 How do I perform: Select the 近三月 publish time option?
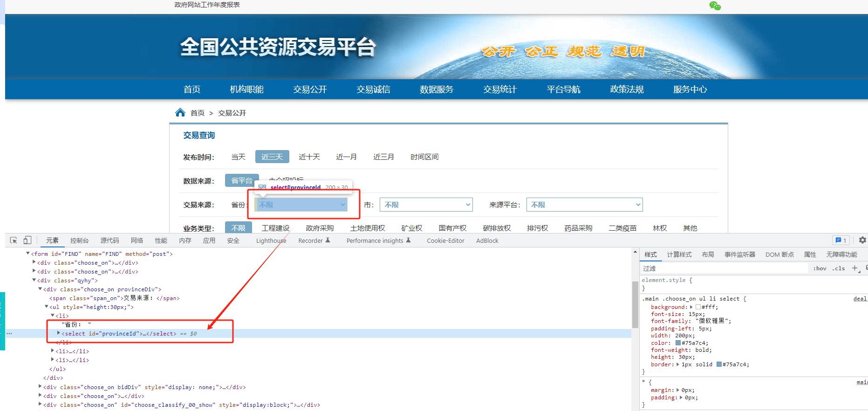(383, 157)
